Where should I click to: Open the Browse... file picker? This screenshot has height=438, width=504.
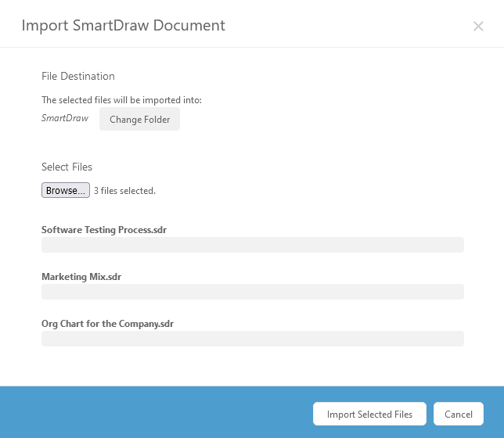point(66,190)
